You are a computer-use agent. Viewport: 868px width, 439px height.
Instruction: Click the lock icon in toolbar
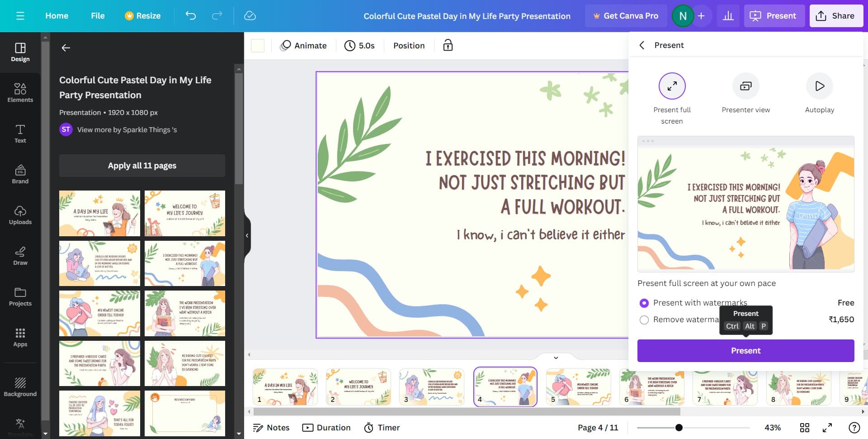448,45
